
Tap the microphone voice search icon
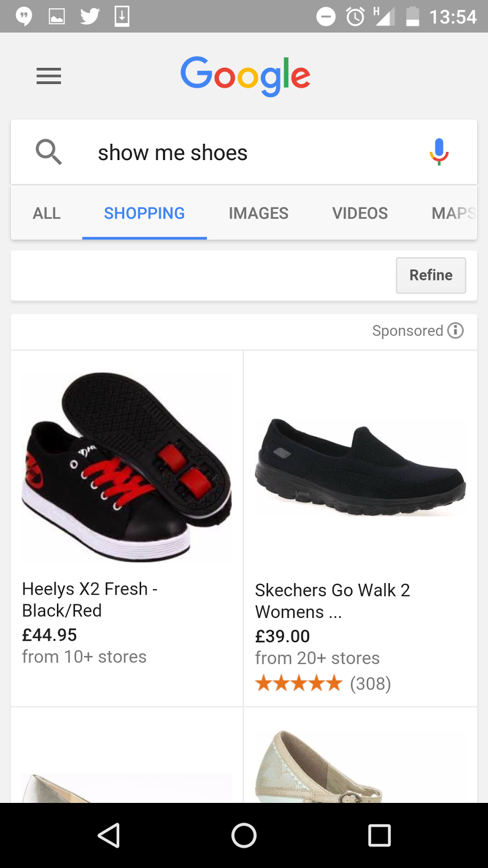click(439, 152)
